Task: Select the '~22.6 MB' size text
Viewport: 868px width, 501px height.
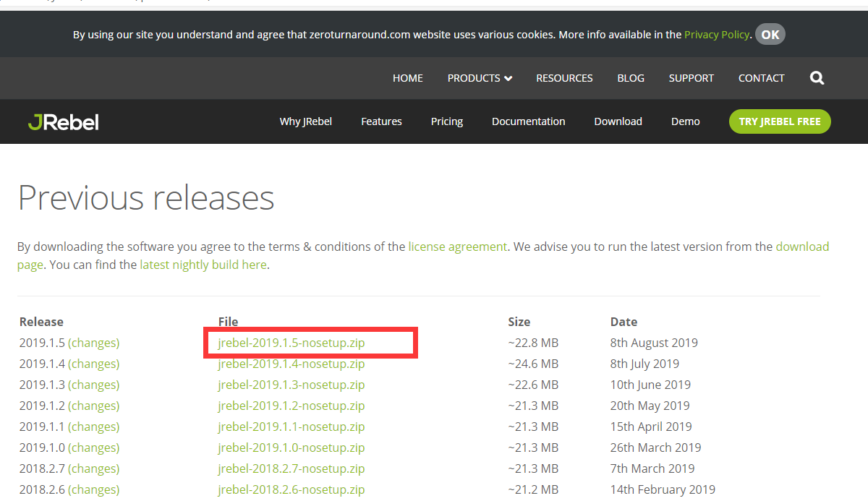Action: tap(533, 385)
